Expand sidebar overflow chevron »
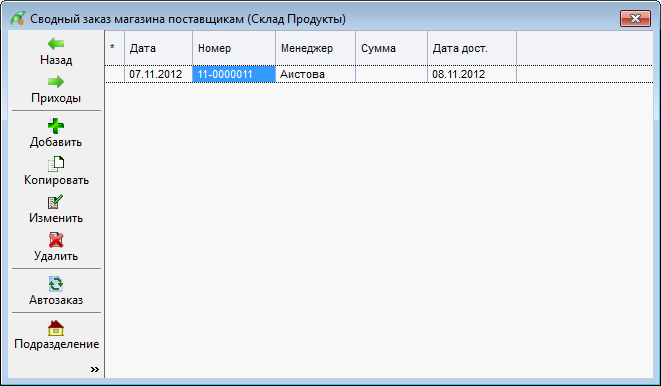Viewport: 661px width, 386px height. (x=95, y=370)
